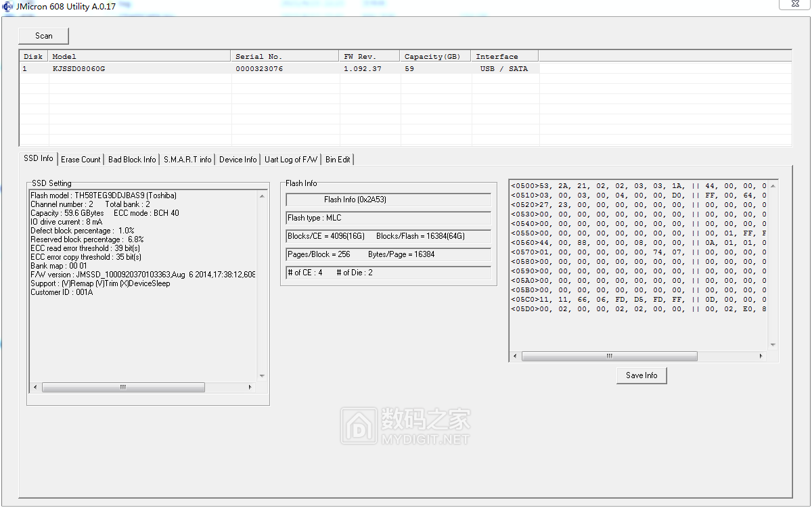Open the Uart Log of F/W tab

[x=291, y=160]
